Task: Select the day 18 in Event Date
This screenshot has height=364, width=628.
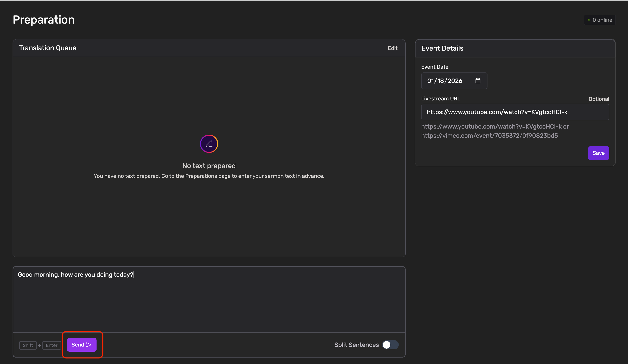Action: point(441,81)
